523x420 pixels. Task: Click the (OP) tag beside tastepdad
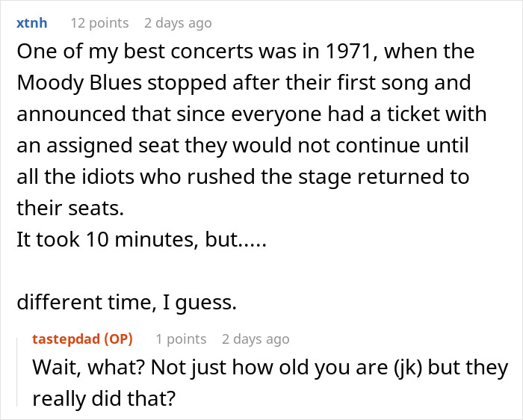[118, 339]
